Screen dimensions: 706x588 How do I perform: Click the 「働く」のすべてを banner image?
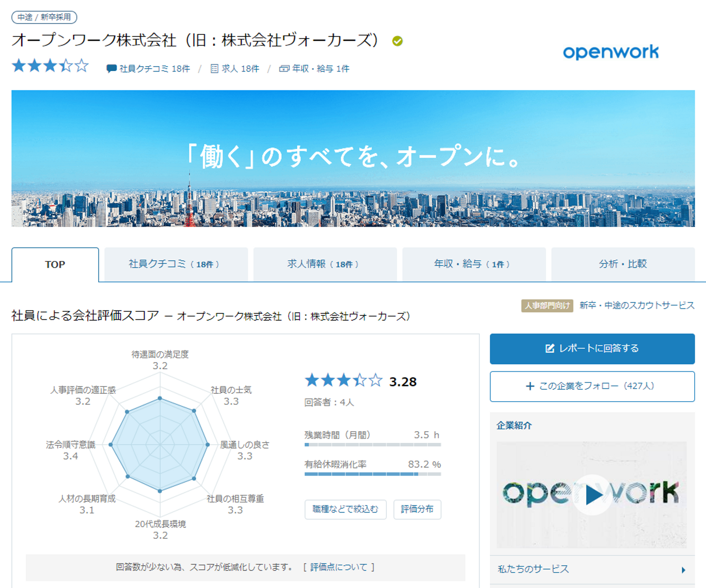[x=353, y=158]
